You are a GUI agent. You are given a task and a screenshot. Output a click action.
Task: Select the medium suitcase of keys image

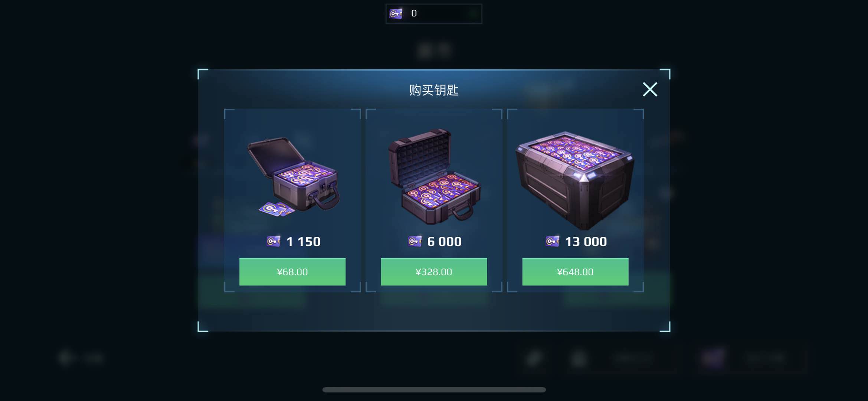[x=434, y=176]
